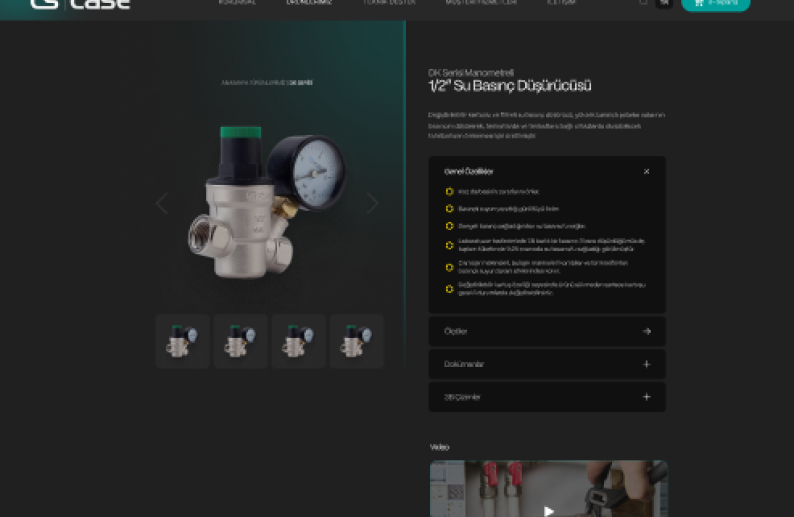
Task: Play the product video
Action: (x=548, y=510)
